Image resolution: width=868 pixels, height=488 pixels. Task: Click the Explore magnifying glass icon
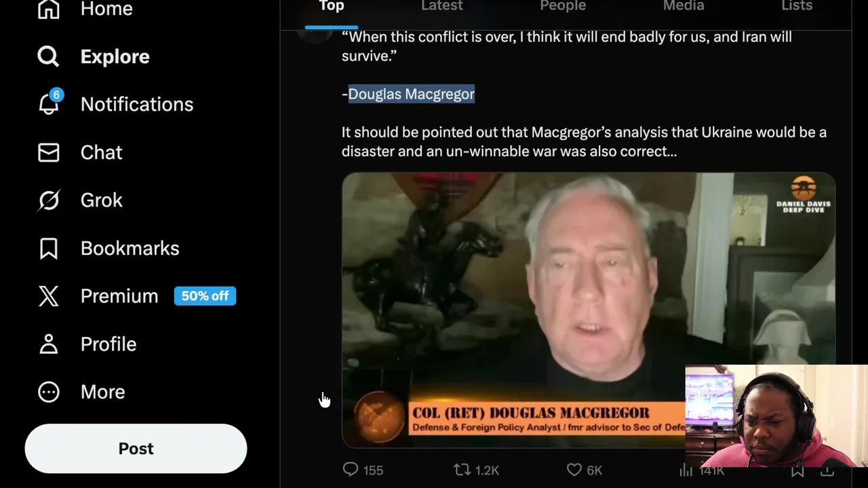click(x=48, y=56)
